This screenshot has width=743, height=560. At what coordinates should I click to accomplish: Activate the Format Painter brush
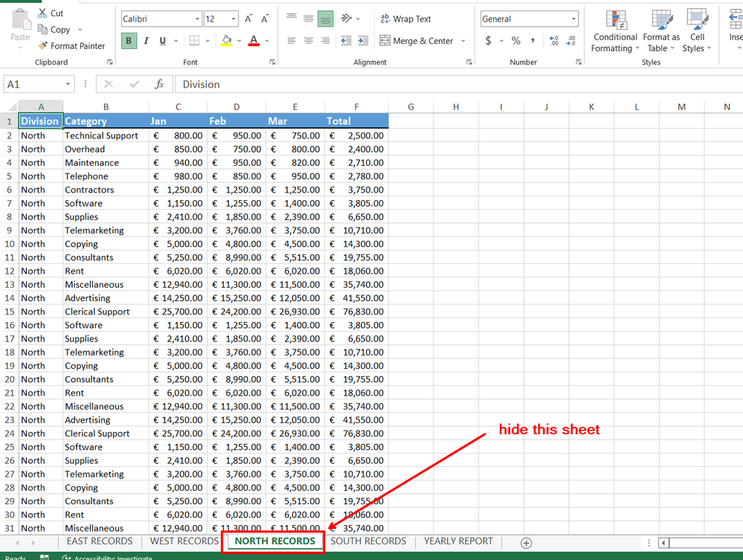click(x=43, y=46)
